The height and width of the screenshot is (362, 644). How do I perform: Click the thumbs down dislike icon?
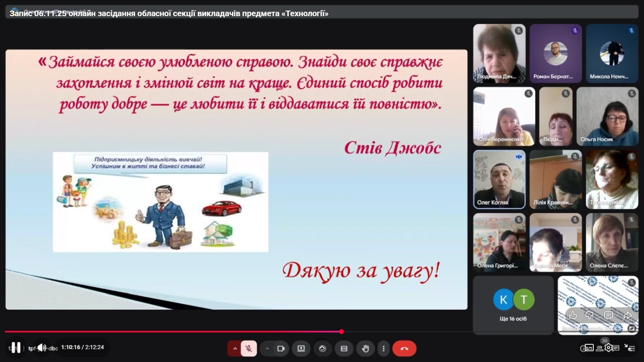(x=590, y=316)
